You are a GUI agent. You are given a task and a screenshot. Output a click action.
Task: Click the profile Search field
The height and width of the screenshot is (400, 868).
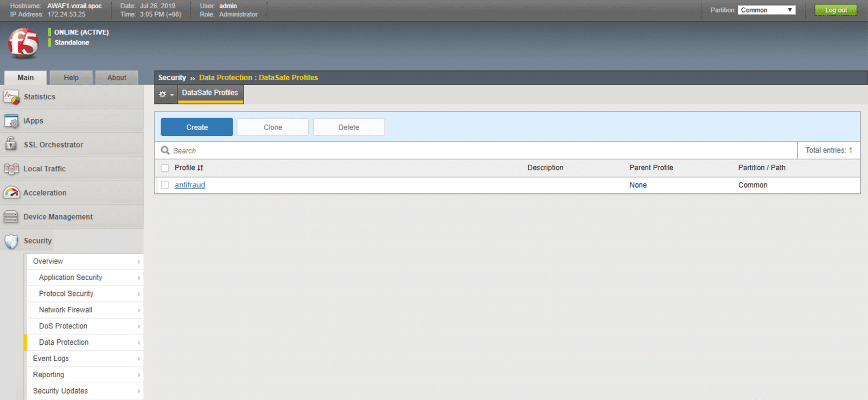[477, 151]
